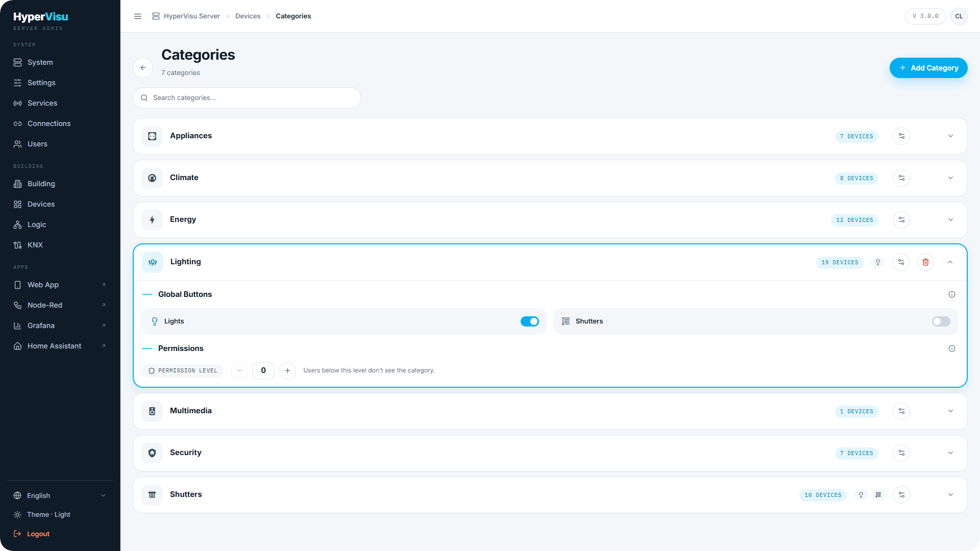Open settings for Climate category
Screen dimensions: 980x551
pos(901,178)
